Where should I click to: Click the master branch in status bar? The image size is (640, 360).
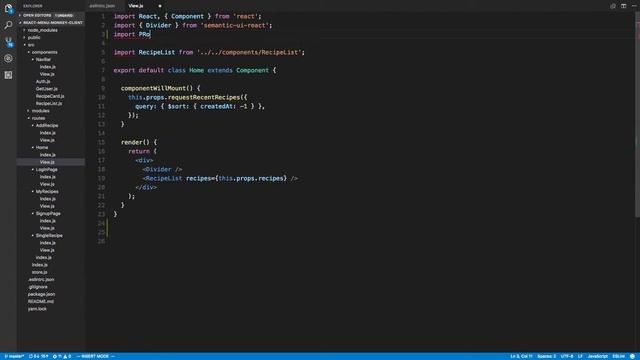pyautogui.click(x=14, y=356)
